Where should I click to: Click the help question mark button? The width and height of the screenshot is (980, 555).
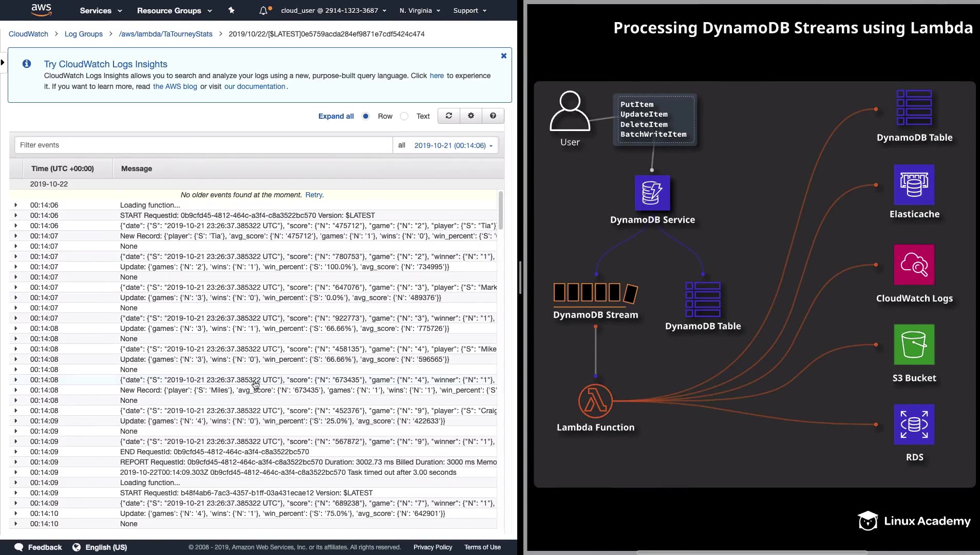click(x=493, y=116)
